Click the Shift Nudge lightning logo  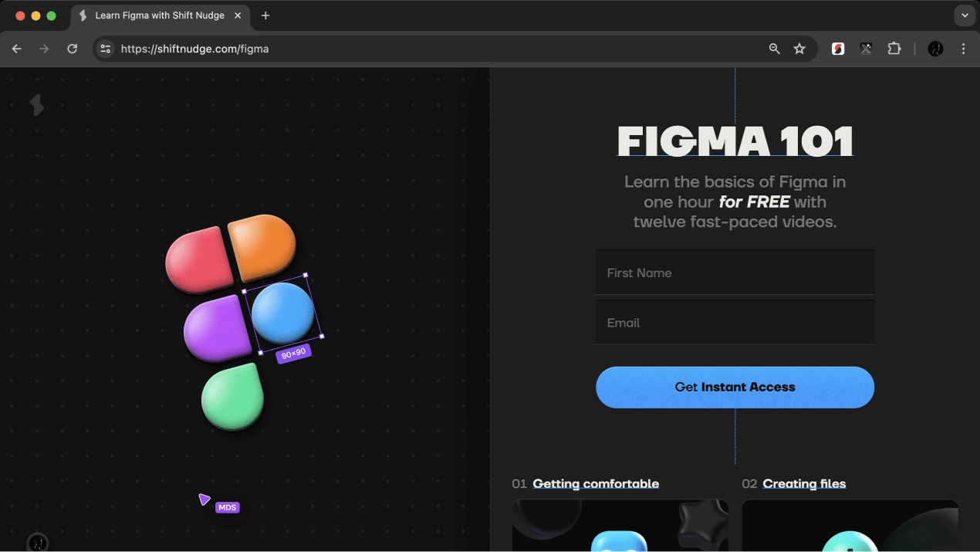pyautogui.click(x=37, y=105)
